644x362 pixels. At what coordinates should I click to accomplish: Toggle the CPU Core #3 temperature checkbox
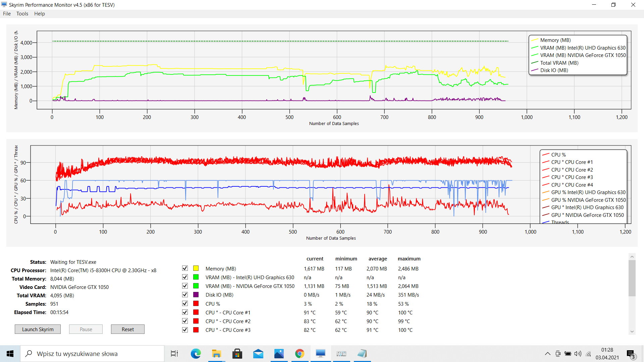coord(185,330)
